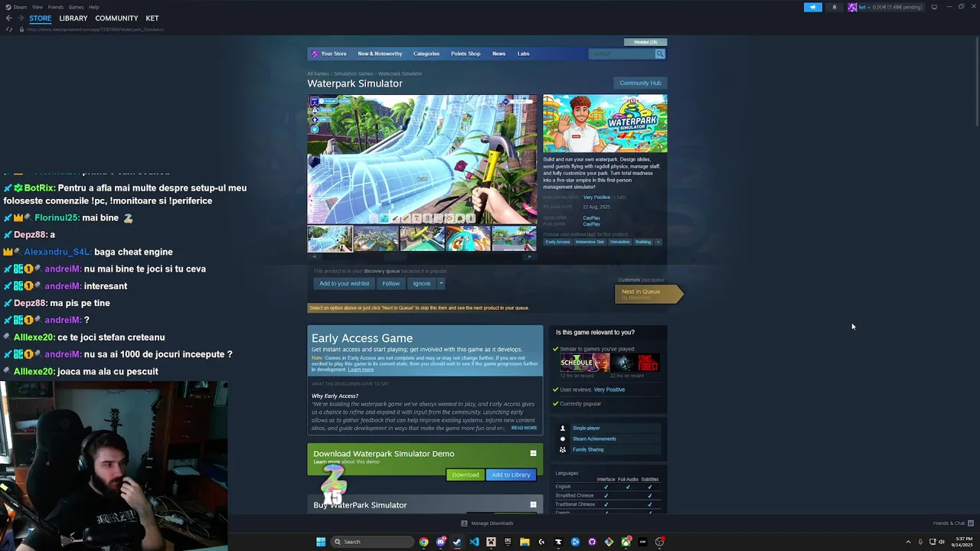This screenshot has width=980, height=551.
Task: Click system tray volume icon
Action: [x=942, y=542]
